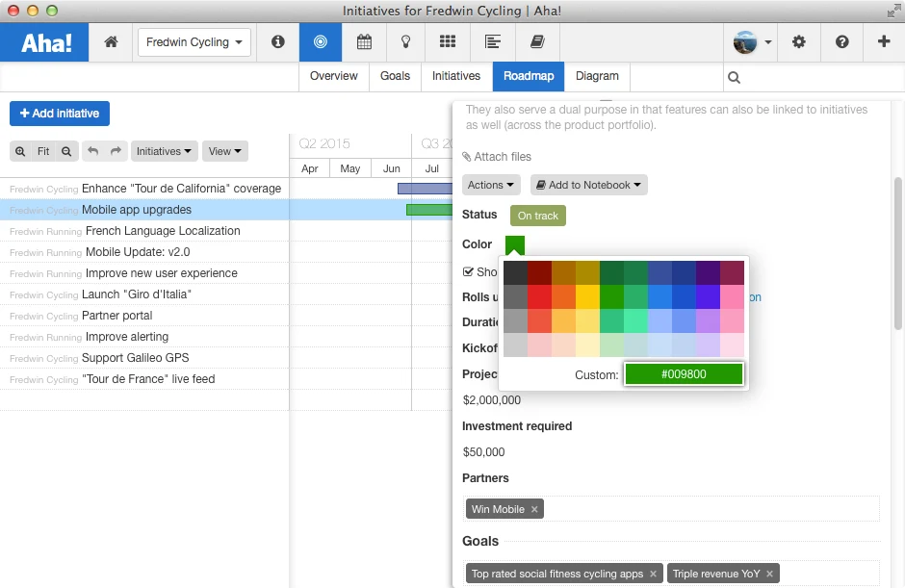Zoom out on the roadmap timeline
The image size is (905, 588).
coord(66,151)
